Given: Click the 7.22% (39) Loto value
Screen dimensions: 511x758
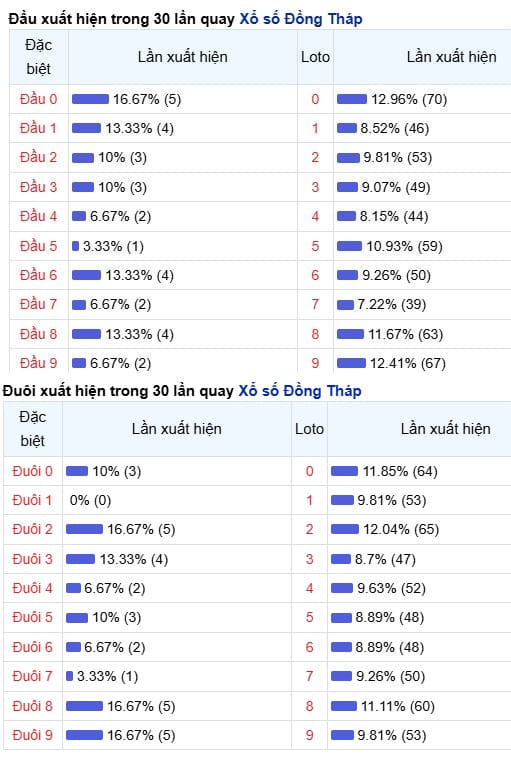Looking at the screenshot, I should click(x=392, y=305).
